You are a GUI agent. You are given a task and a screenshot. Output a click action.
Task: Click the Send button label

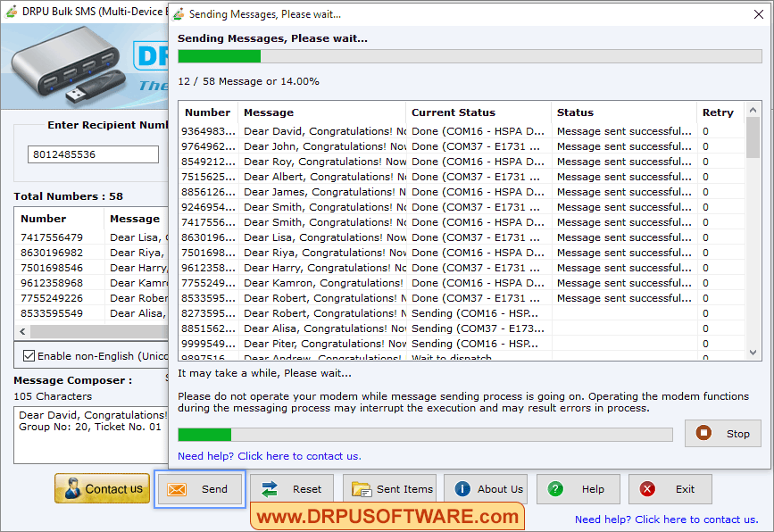tap(214, 489)
